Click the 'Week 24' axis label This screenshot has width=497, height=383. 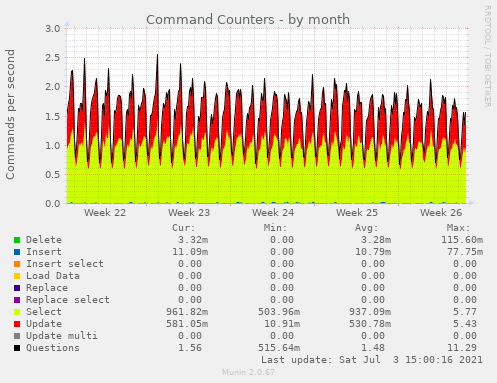[273, 212]
